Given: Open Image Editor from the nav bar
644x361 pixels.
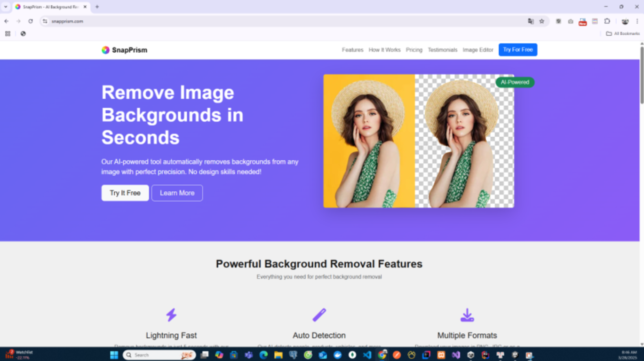Looking at the screenshot, I should [478, 50].
